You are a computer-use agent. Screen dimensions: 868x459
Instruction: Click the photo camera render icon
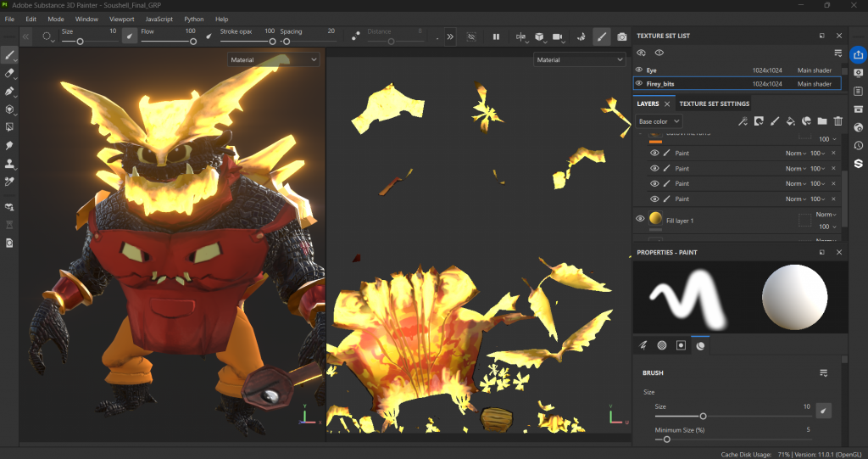click(x=622, y=36)
